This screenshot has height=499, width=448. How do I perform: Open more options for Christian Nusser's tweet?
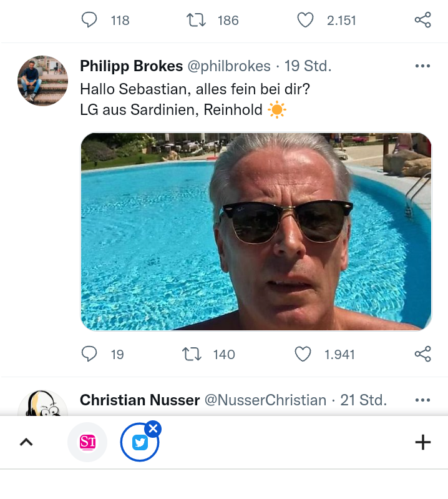(422, 400)
